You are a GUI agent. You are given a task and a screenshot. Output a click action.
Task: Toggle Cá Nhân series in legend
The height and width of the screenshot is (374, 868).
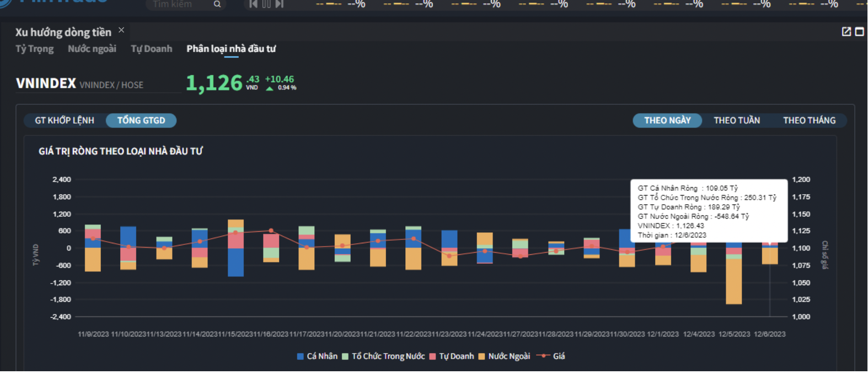tap(318, 356)
